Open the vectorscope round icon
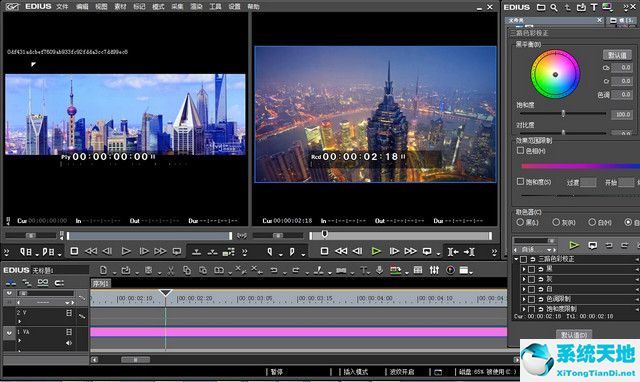The height and width of the screenshot is (382, 640). pos(450,270)
